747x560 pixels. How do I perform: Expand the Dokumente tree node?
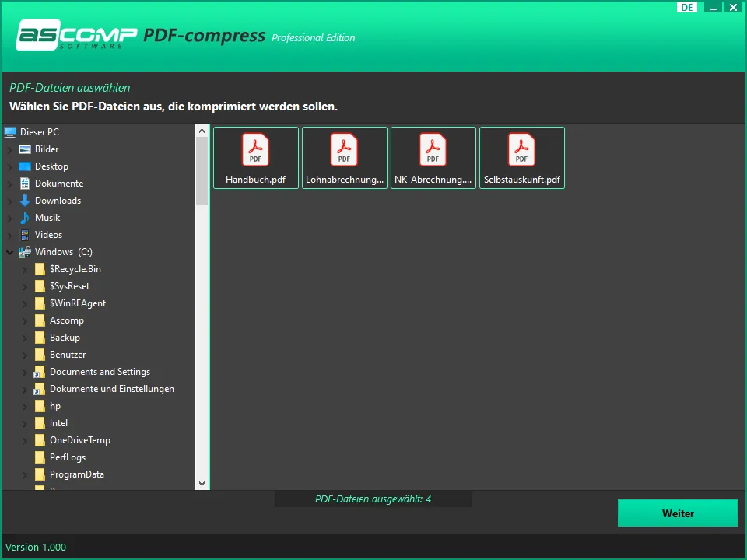[x=10, y=184]
